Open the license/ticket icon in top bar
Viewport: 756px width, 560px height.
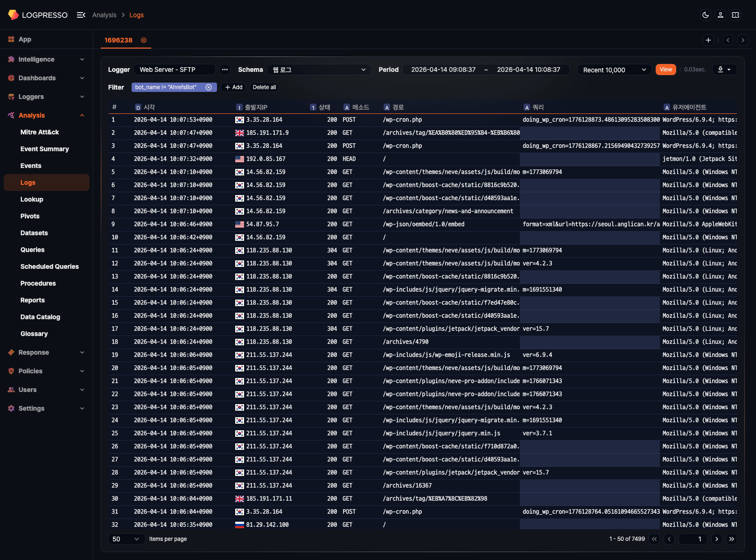tap(735, 15)
